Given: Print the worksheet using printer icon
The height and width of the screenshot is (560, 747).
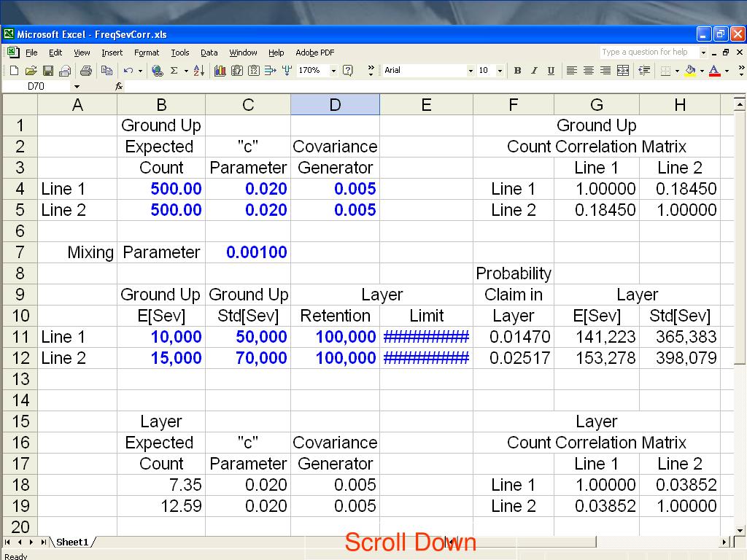Looking at the screenshot, I should coord(86,71).
